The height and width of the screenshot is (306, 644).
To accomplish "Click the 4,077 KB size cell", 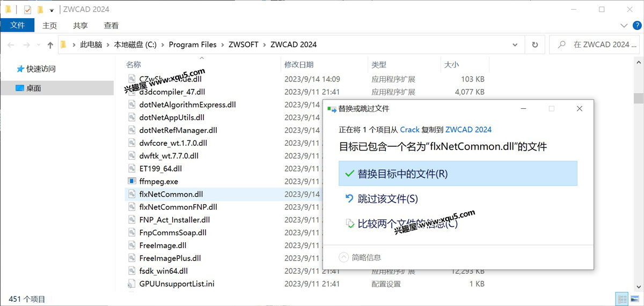I will click(470, 92).
